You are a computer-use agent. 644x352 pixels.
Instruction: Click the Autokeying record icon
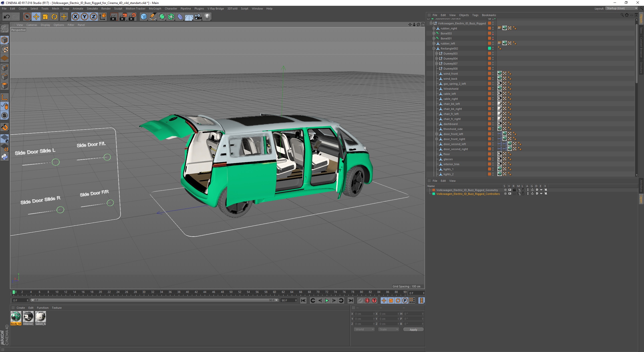point(367,300)
